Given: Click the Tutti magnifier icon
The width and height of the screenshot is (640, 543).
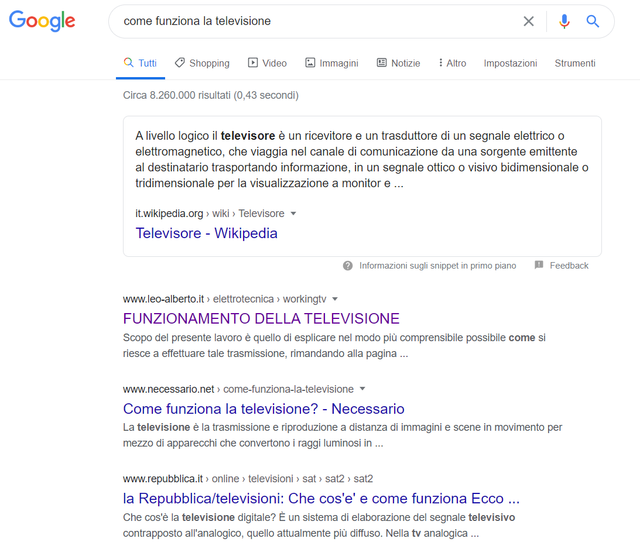Looking at the screenshot, I should [129, 62].
